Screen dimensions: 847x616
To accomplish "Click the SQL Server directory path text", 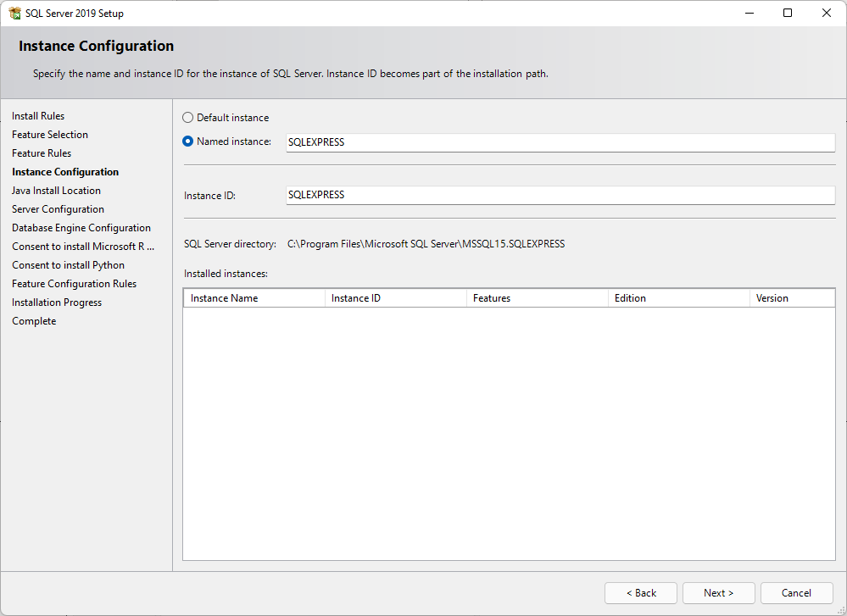I will click(426, 244).
